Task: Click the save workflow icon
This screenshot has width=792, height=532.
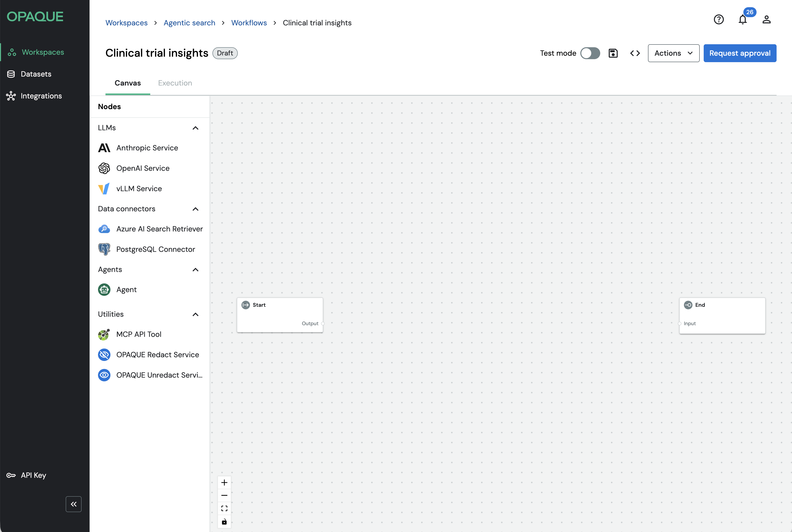Action: 613,53
